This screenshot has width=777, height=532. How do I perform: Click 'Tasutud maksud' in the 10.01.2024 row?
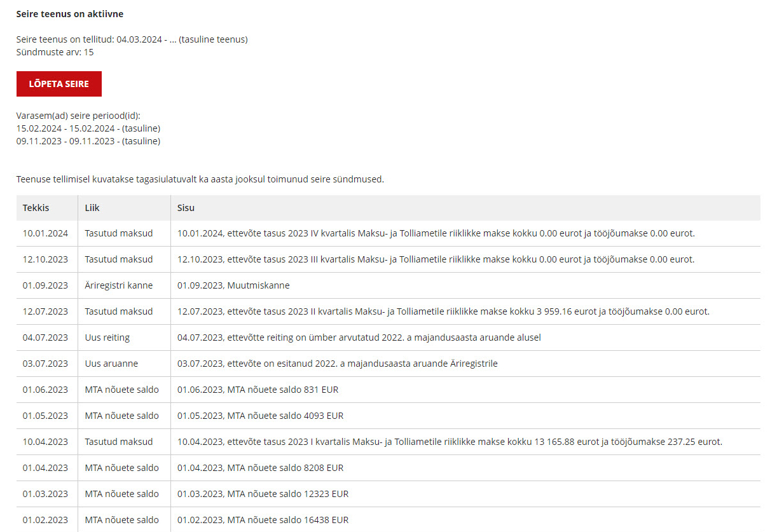[x=119, y=233]
